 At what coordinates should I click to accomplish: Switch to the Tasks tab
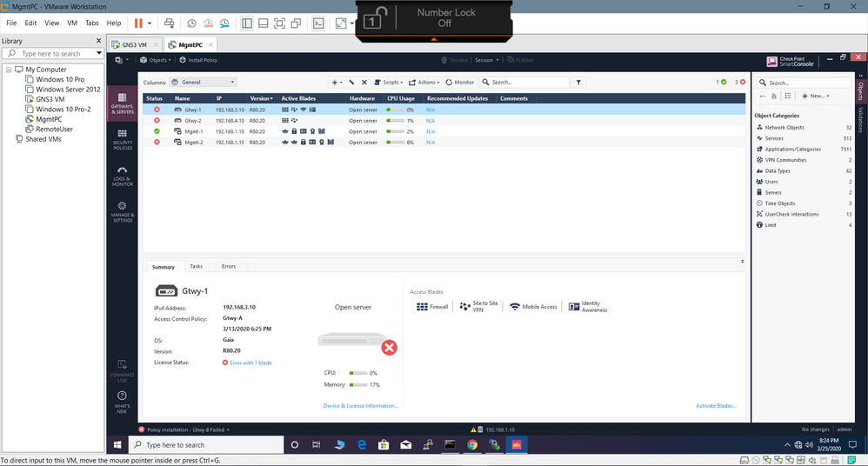click(197, 267)
